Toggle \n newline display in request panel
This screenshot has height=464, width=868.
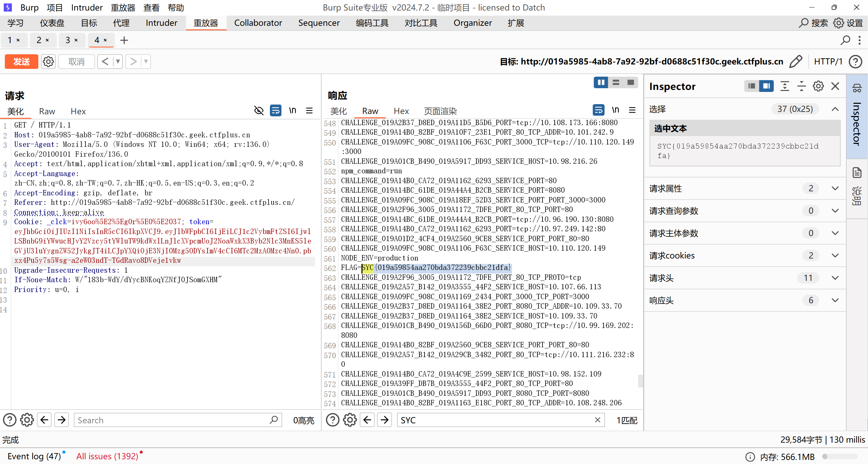coord(292,111)
